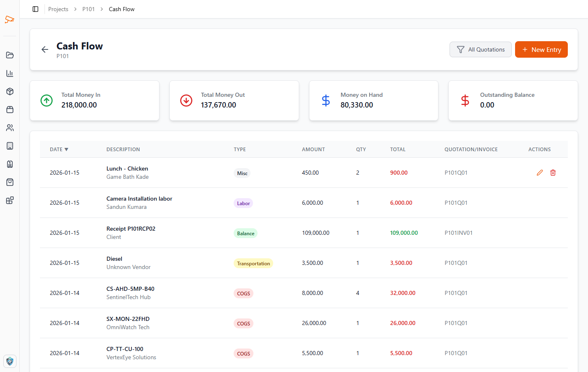Delete the Lunch - Chicken entry

(x=553, y=173)
